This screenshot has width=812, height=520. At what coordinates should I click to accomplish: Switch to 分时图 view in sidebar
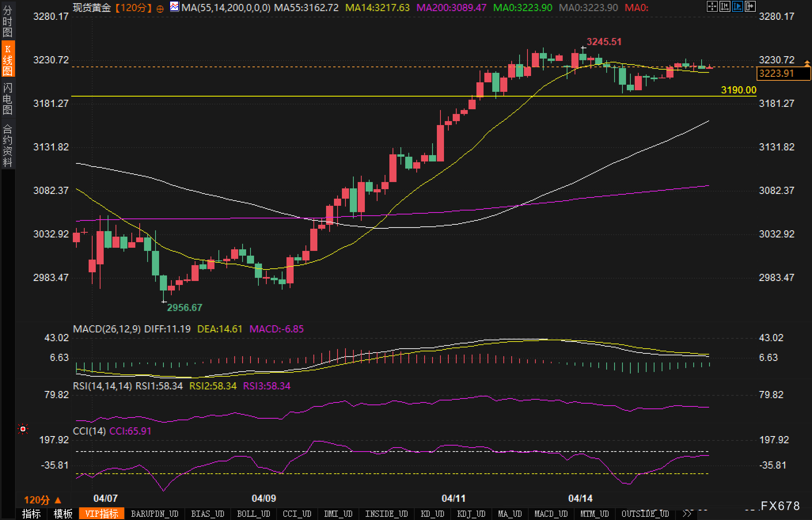(7, 21)
